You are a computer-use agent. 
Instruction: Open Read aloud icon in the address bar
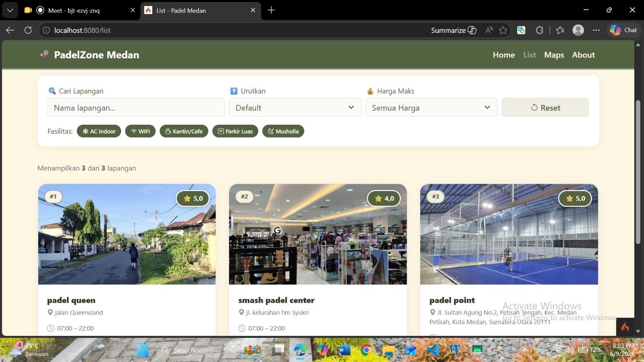489,30
